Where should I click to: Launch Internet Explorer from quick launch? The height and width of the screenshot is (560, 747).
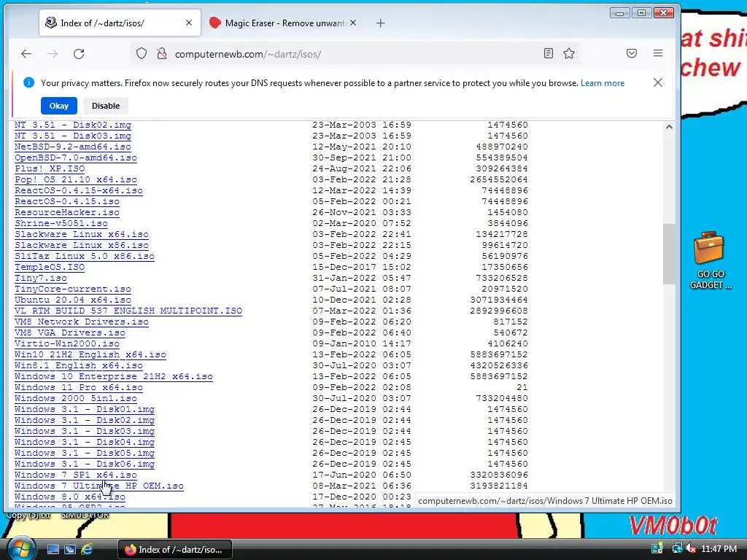(x=87, y=549)
